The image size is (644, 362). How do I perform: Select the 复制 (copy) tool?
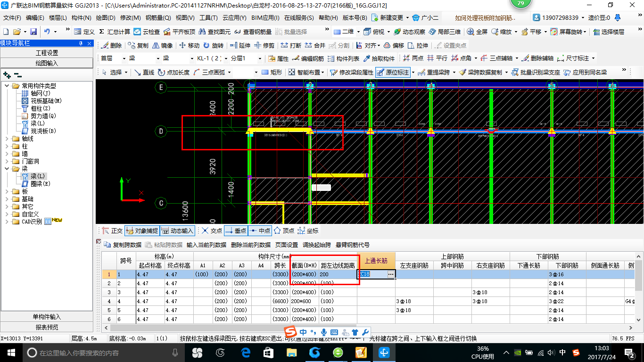138,46
